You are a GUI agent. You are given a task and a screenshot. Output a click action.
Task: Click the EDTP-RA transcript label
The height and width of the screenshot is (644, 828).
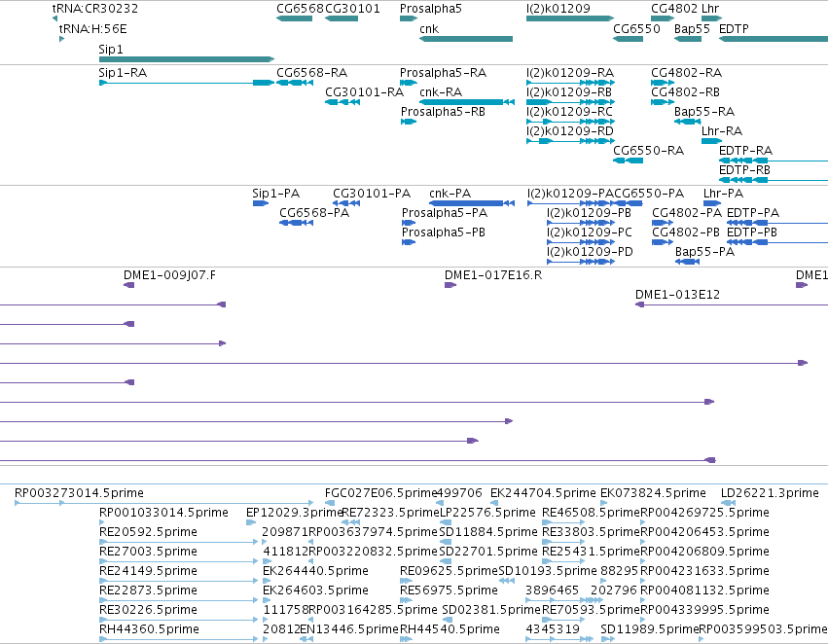pos(745,151)
